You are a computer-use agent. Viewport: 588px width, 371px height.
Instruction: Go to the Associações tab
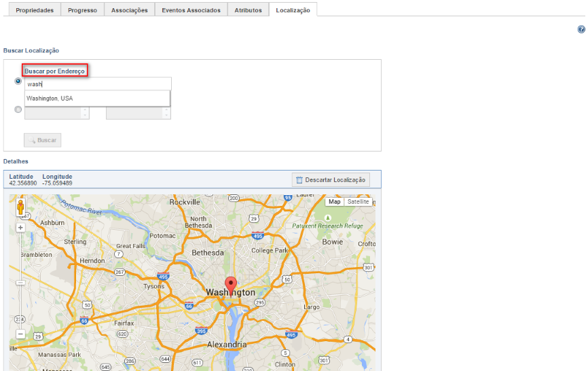(x=130, y=10)
